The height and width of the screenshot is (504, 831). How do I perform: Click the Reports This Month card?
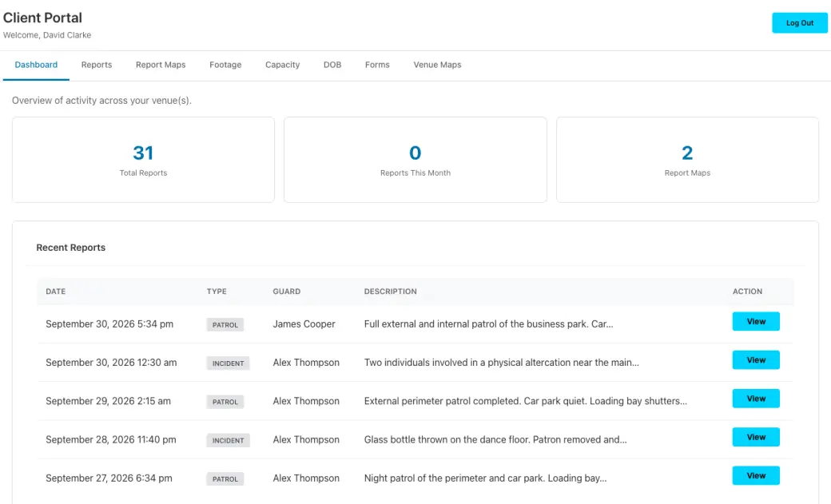[415, 160]
